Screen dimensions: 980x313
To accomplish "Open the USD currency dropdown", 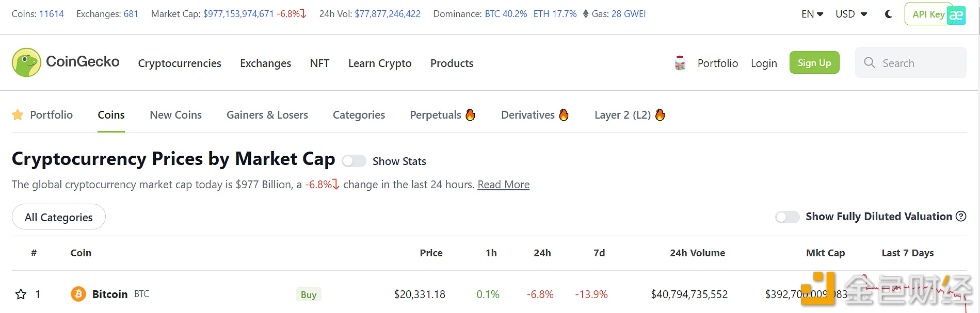I will point(852,14).
